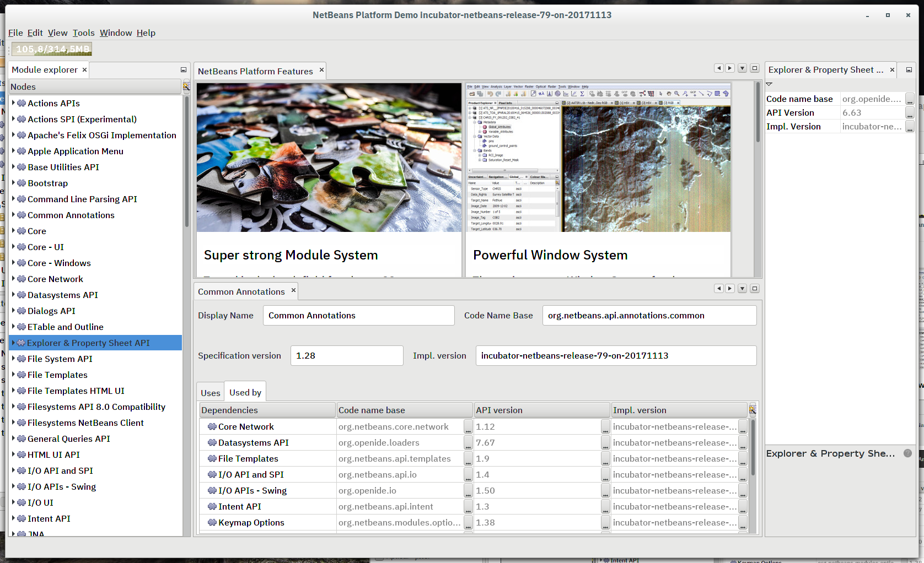Open editor button for API Version property
This screenshot has width=924, height=563.
point(910,113)
